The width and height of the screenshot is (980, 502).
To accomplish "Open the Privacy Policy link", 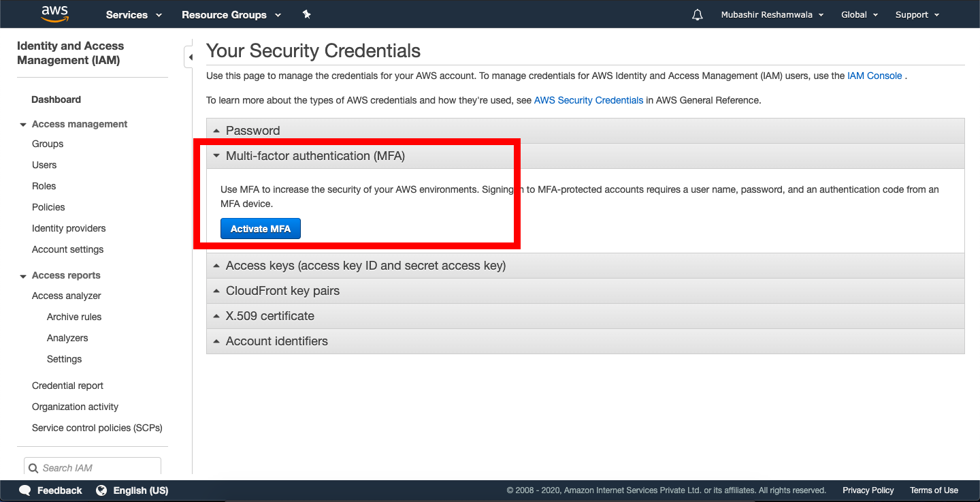I will click(x=868, y=490).
